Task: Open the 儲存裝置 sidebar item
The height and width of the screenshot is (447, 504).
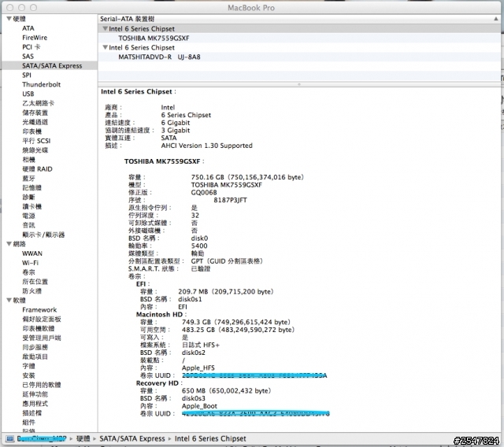Action: (x=35, y=113)
